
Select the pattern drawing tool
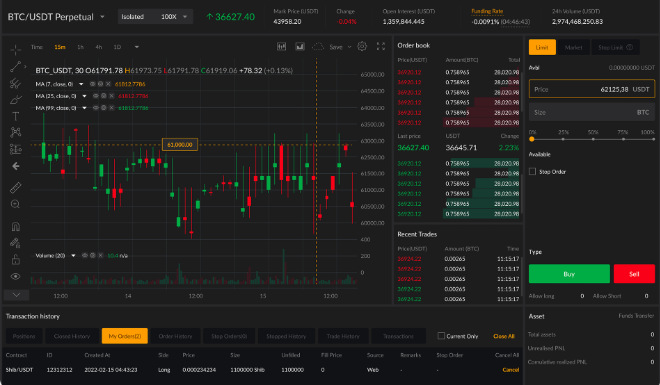(16, 132)
